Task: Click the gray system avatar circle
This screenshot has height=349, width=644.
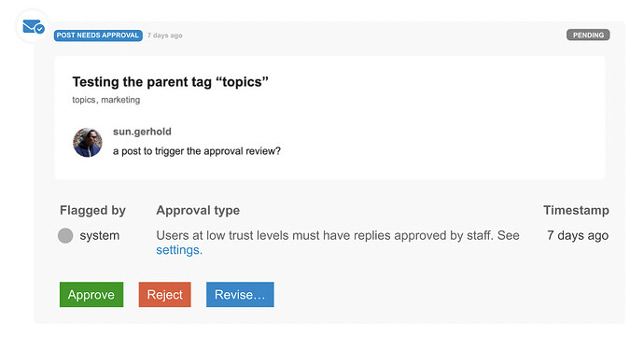Action: 65,236
